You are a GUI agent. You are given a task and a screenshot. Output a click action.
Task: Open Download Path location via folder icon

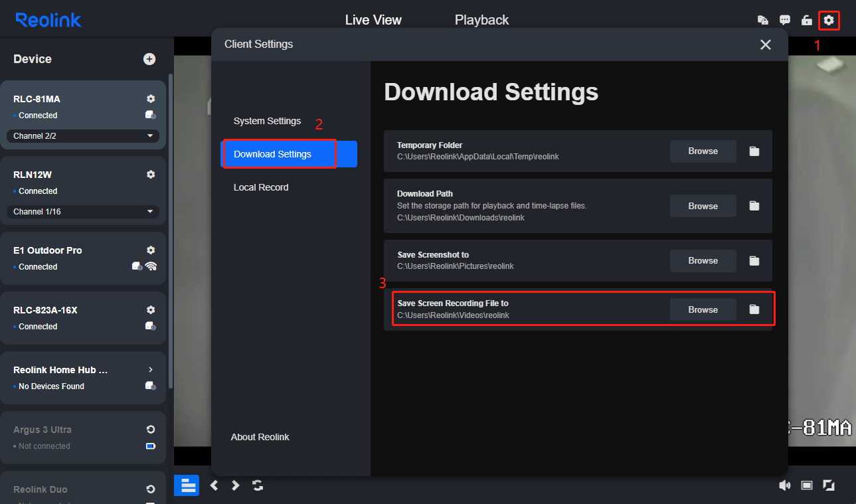coord(754,206)
